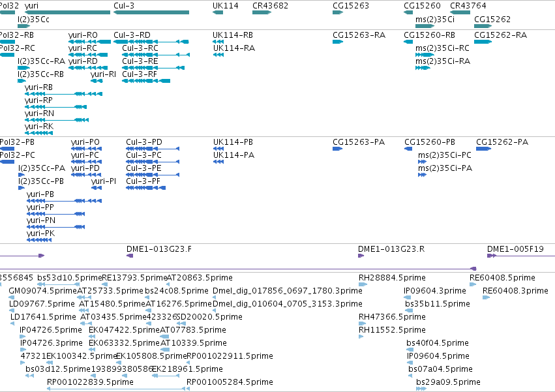The image size is (555, 392).
Task: Select the yuri-RO transcript label
Action: 83,35
